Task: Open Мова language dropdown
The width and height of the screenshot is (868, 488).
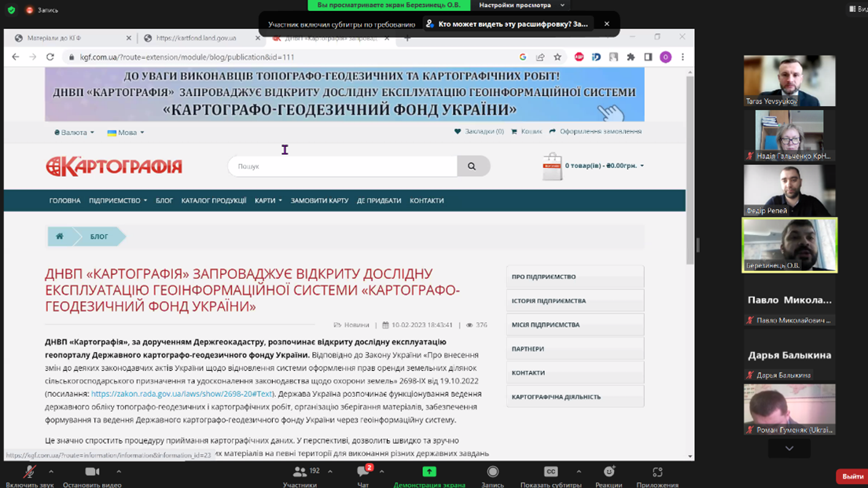Action: (126, 132)
